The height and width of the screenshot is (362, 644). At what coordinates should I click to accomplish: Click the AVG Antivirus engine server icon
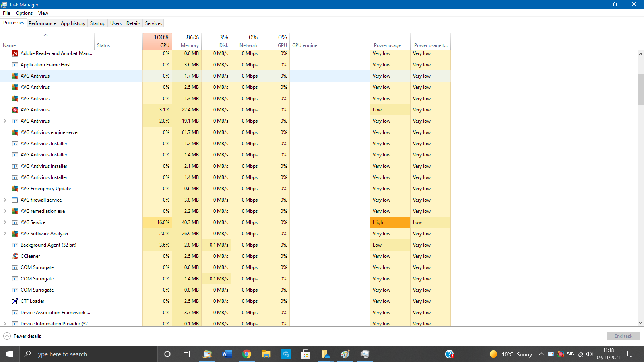pos(15,132)
